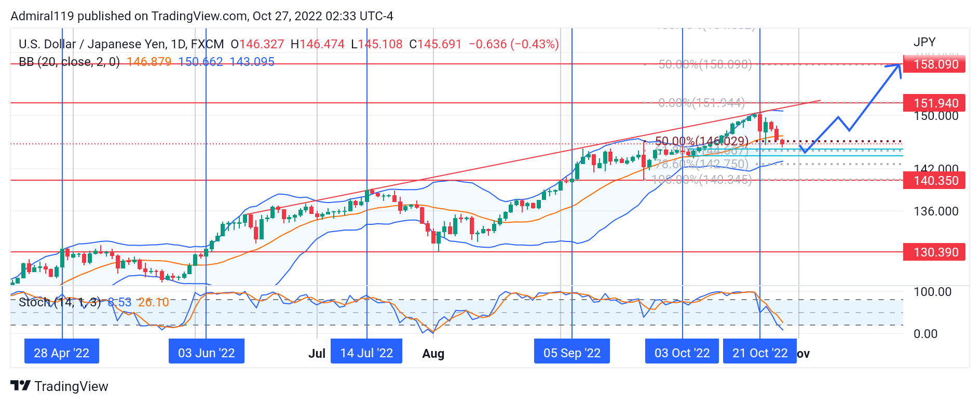Click the 151.940 red price label
Viewport: 980px width, 404px height.
[x=934, y=103]
